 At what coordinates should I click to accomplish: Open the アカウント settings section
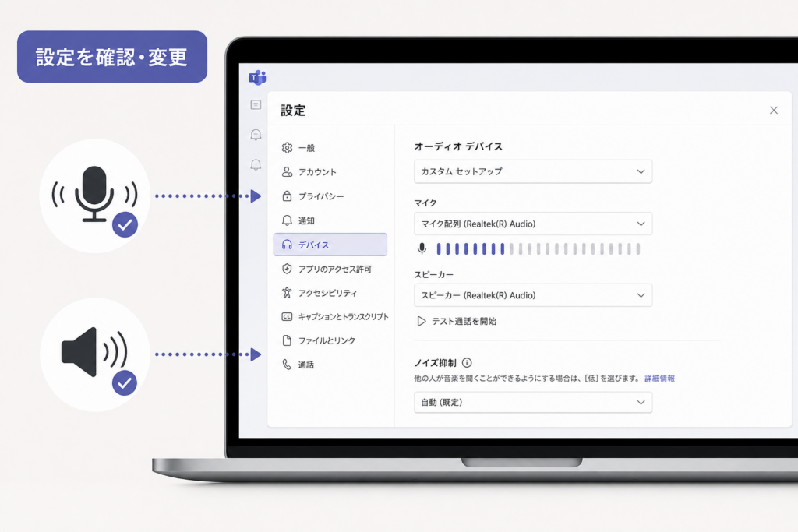tap(330, 172)
